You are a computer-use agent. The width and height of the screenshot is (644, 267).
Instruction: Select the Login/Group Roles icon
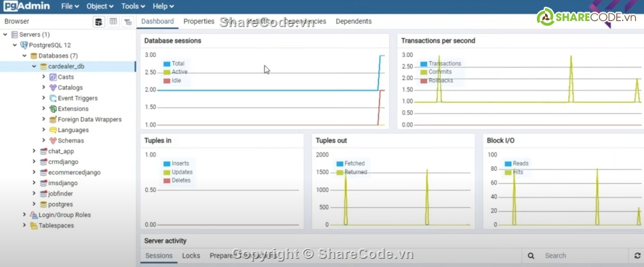pos(34,215)
